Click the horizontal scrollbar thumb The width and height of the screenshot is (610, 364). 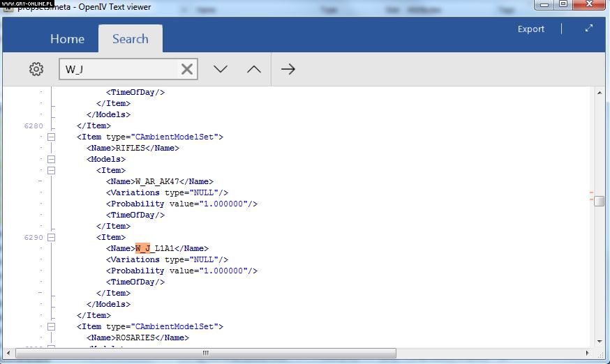(x=205, y=353)
